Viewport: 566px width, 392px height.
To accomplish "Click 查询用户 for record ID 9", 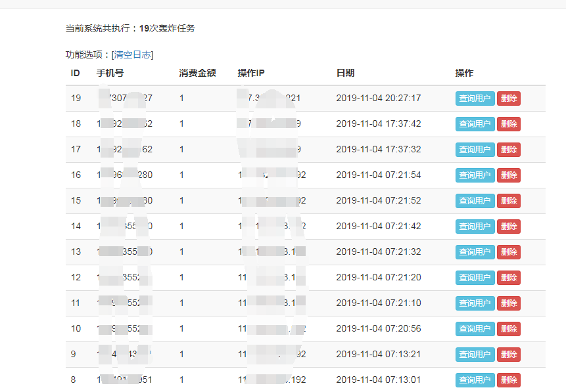I will click(x=475, y=355).
